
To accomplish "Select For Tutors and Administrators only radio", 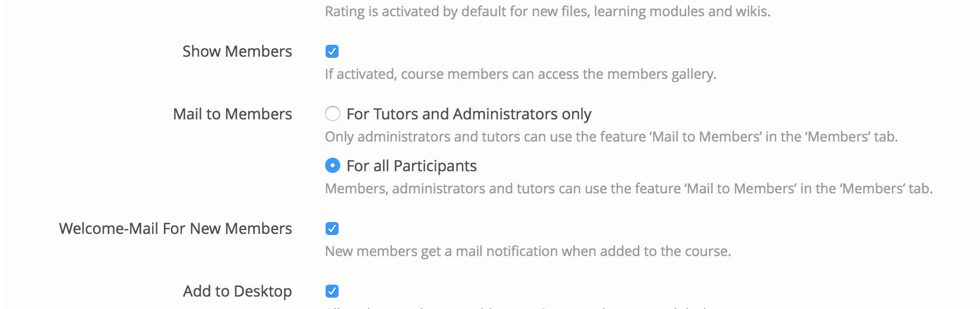I will (332, 113).
